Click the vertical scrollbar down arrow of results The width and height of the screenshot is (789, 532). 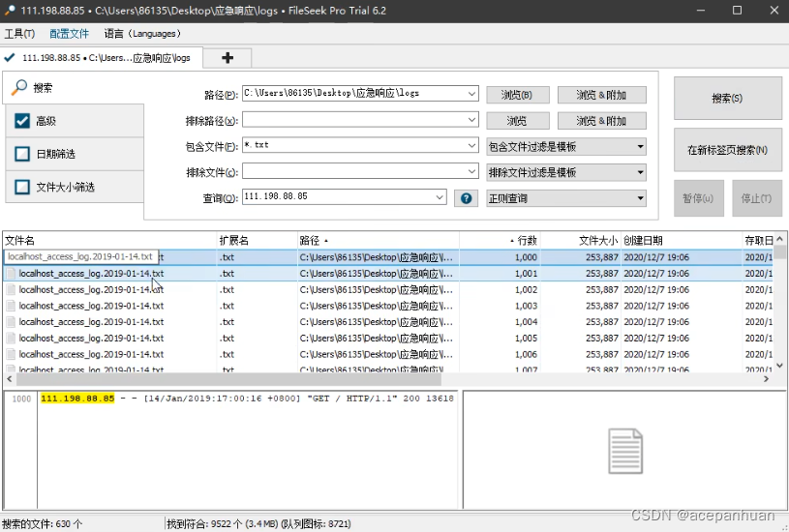coord(779,366)
